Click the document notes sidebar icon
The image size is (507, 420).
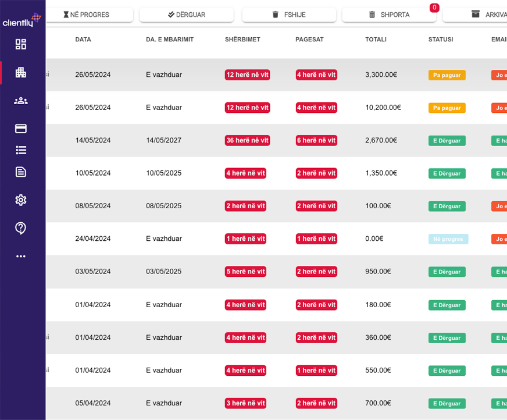(x=21, y=172)
